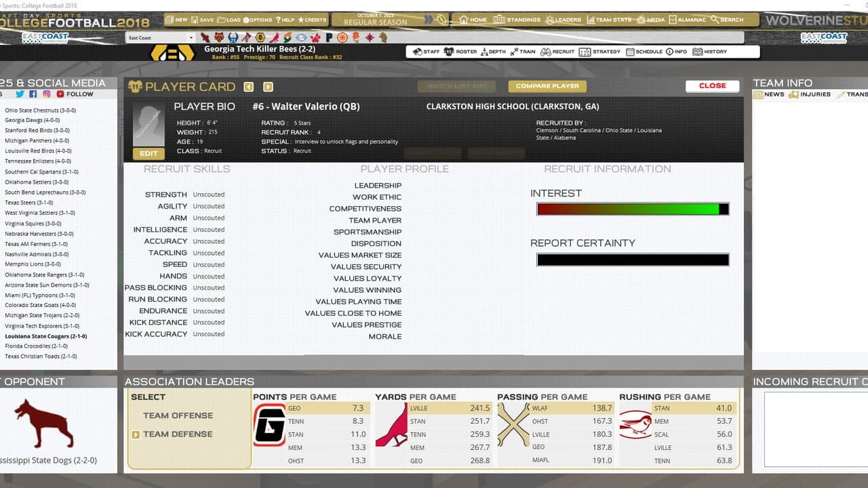
Task: Start a new game with the New icon
Action: coord(177,20)
